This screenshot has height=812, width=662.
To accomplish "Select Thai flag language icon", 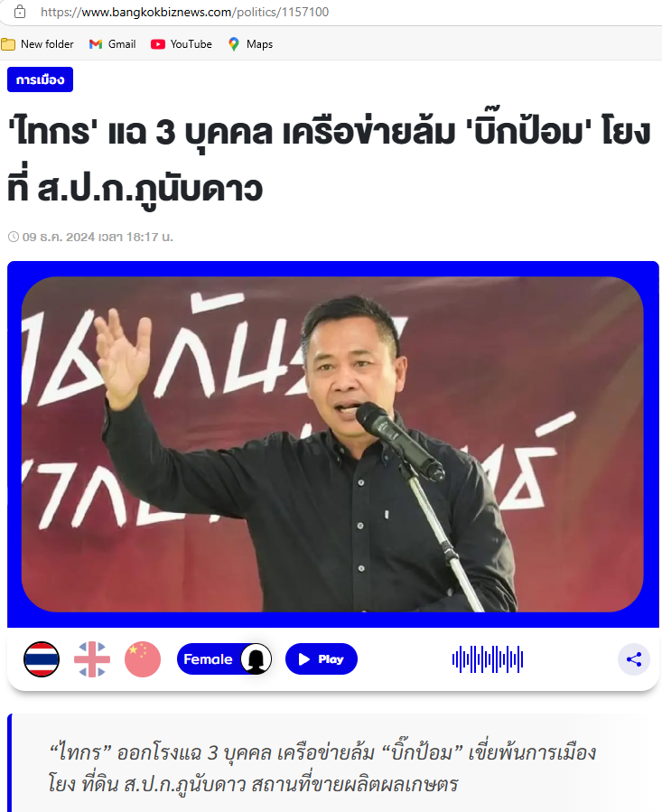I will coord(42,659).
